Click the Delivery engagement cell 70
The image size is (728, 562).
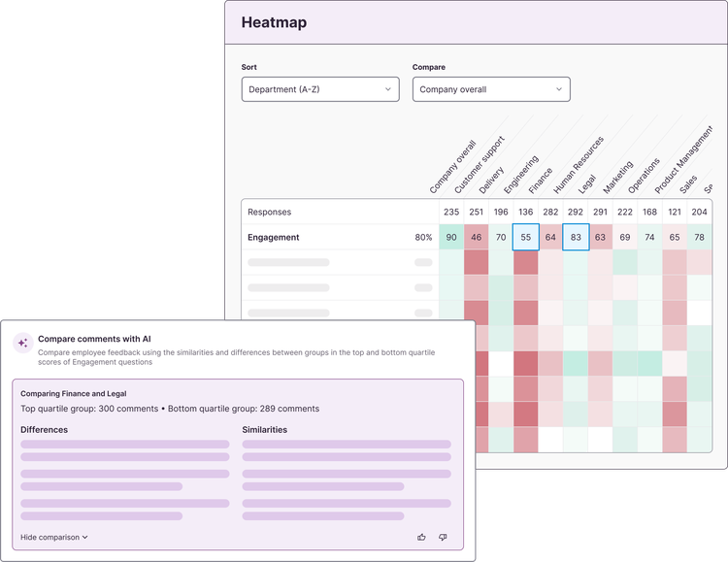(501, 237)
